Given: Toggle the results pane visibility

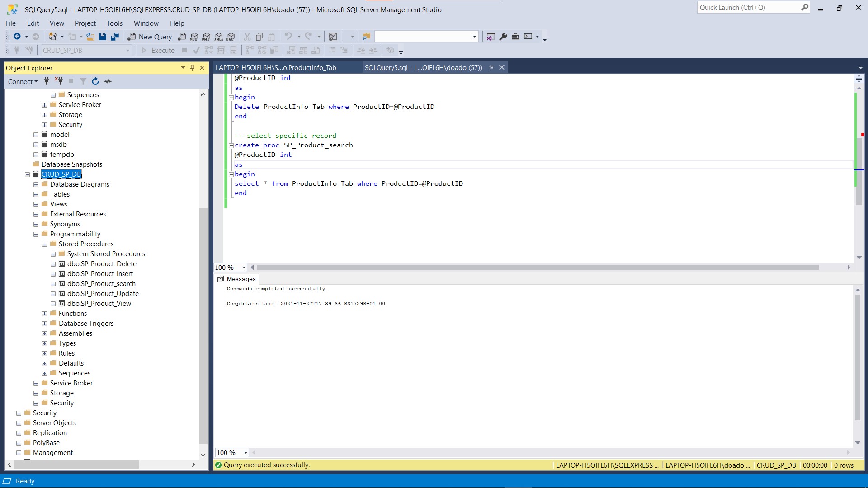Looking at the screenshot, I should point(233,50).
